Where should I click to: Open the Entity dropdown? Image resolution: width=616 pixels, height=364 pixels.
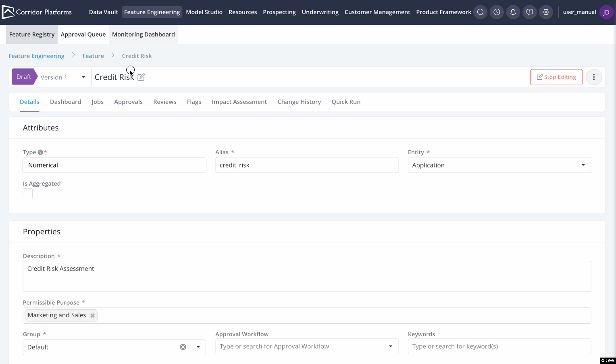[583, 165]
